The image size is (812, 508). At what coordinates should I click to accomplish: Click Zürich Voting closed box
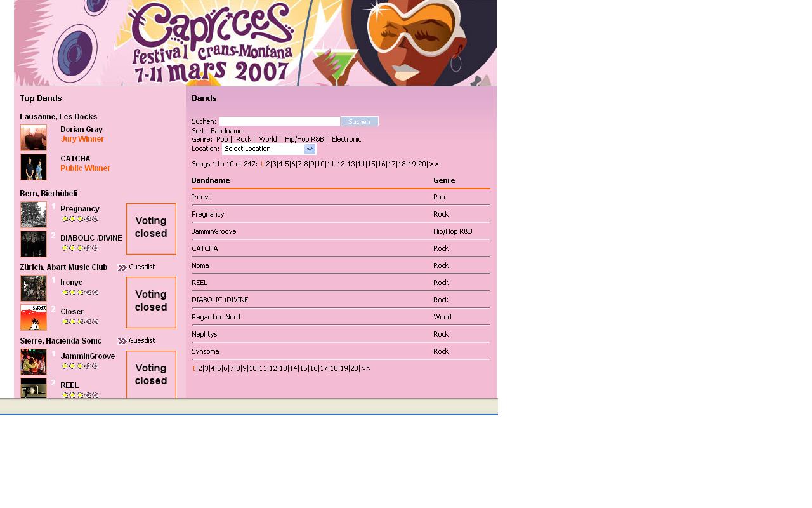point(151,302)
